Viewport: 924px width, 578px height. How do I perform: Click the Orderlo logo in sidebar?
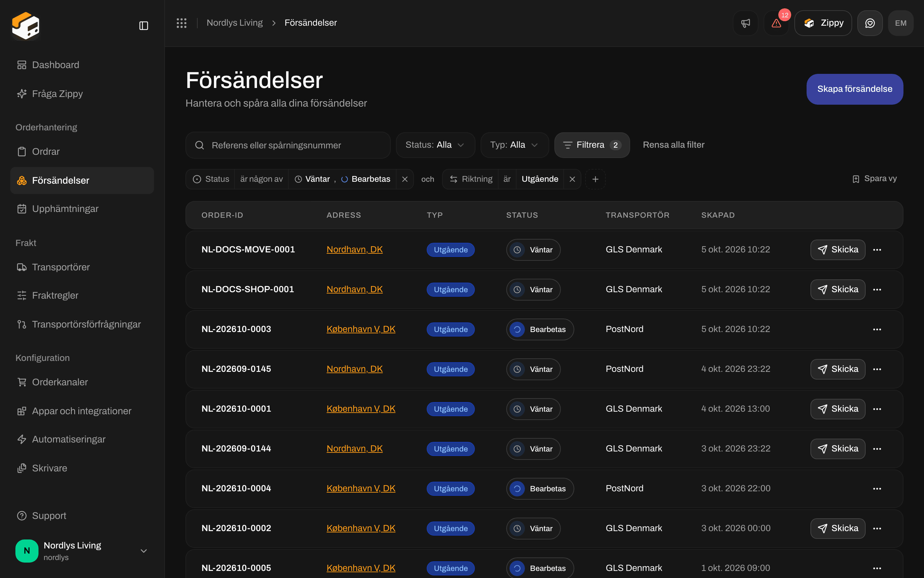(26, 26)
